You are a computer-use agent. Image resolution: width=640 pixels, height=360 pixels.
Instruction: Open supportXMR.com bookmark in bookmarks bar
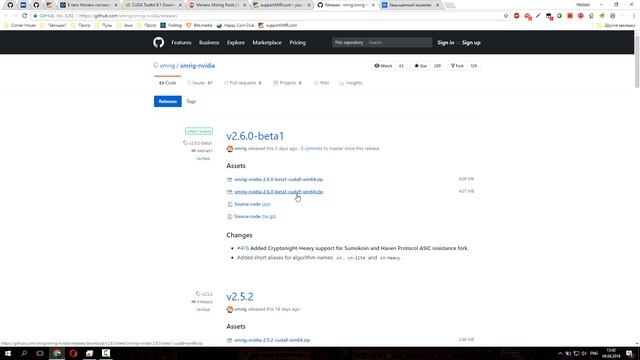point(278,25)
